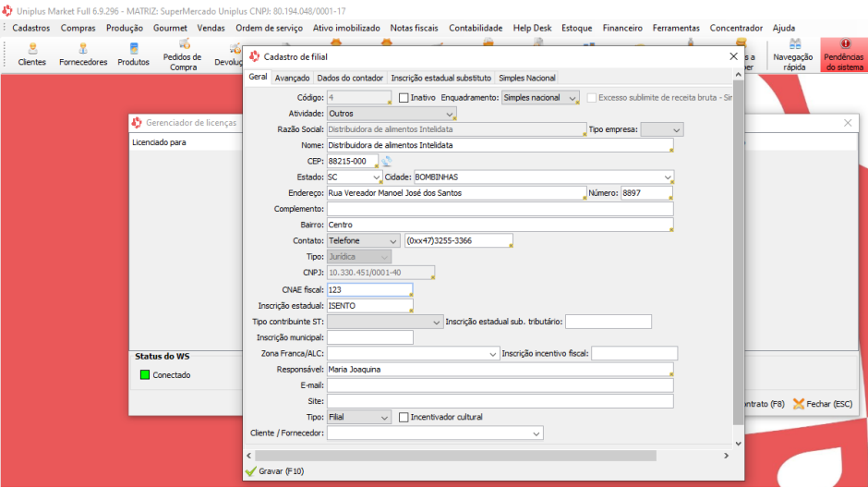
Task: Open the Contato type dropdown
Action: [392, 241]
